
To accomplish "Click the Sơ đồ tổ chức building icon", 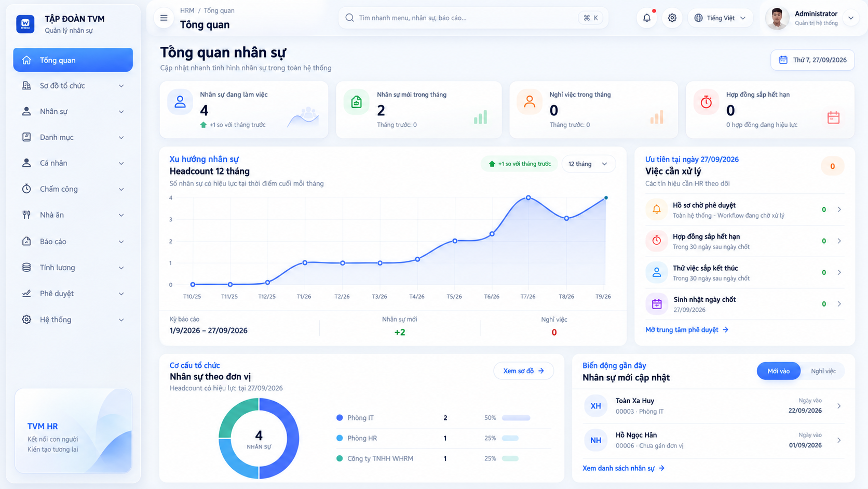I will 26,85.
